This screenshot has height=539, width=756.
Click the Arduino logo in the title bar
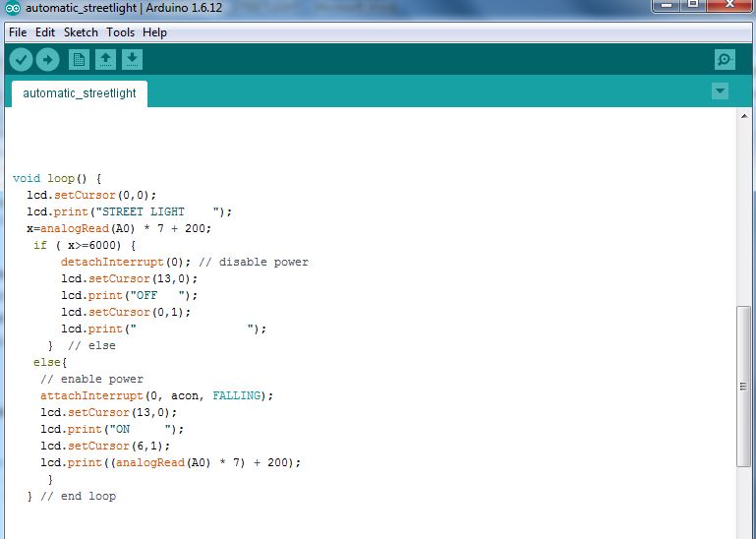point(12,9)
